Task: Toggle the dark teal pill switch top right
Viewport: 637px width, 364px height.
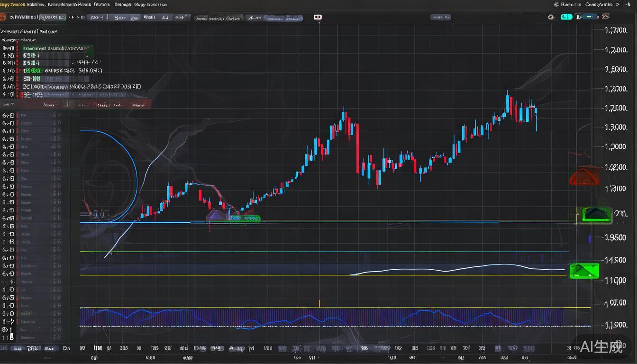Action: 589,17
